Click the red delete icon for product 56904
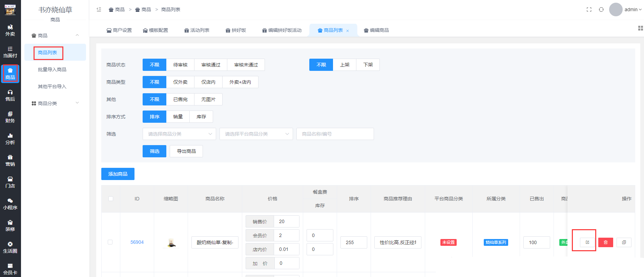Viewport: 644px width, 277px height. (x=606, y=242)
